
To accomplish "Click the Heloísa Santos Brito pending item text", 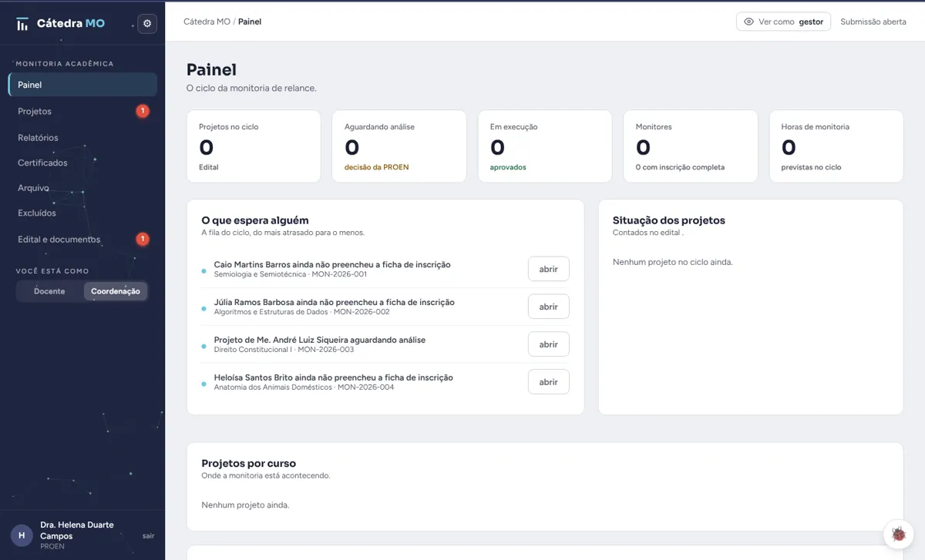I will click(334, 377).
